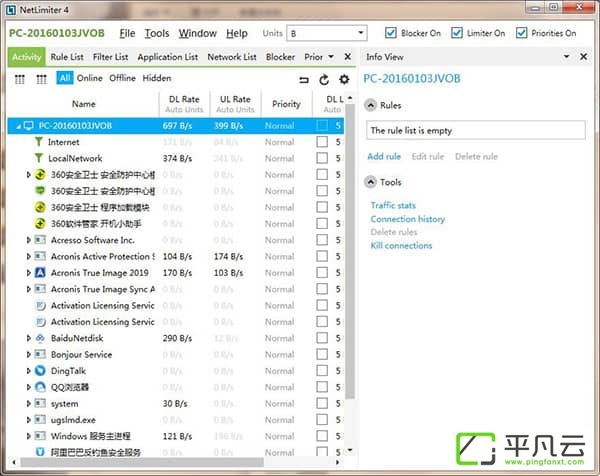Open the tab overflow dropdown arrow next to Prior

coord(331,57)
